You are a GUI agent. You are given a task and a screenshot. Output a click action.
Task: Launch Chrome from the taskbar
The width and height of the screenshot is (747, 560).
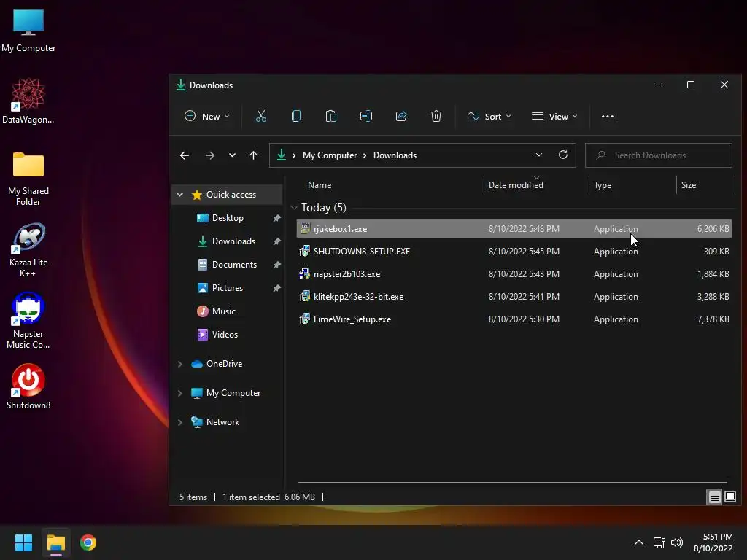pos(88,542)
